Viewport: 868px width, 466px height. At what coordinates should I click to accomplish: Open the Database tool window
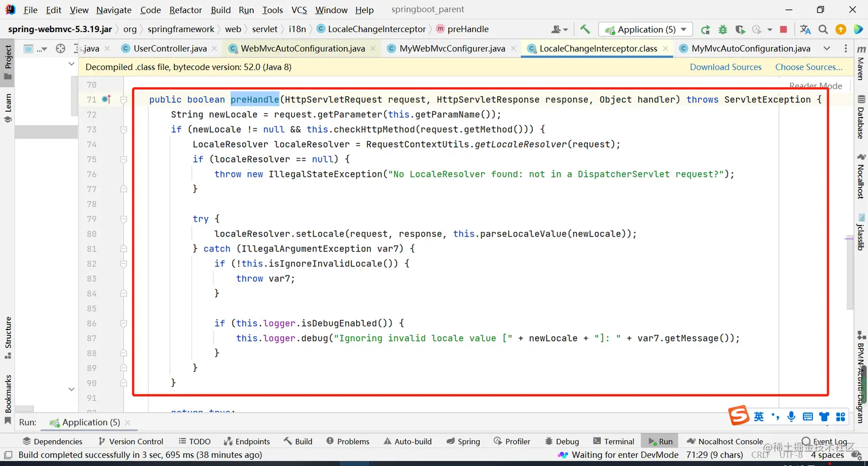860,117
